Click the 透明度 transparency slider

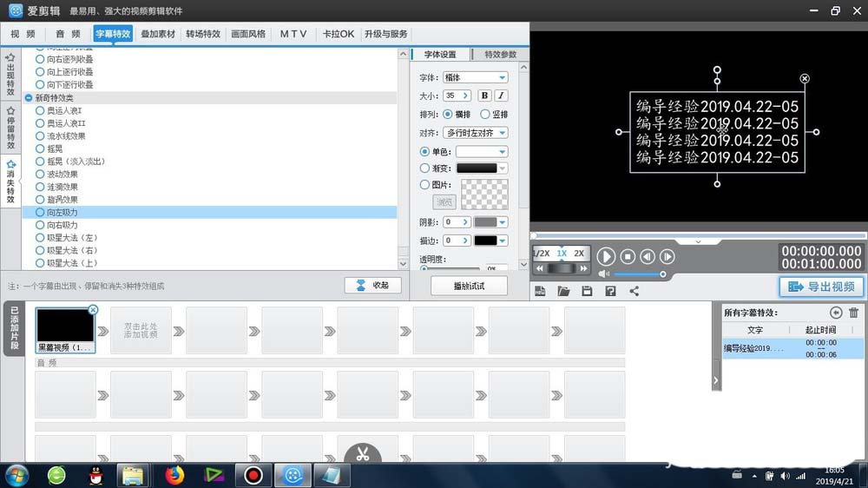click(450, 268)
